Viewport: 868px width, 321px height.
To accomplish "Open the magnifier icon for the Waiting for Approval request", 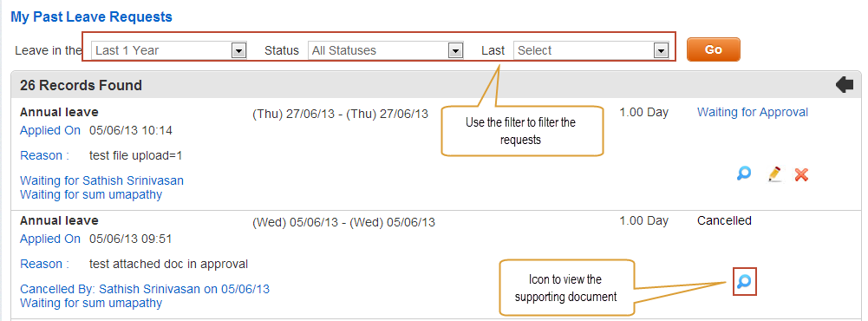I will pos(744,174).
